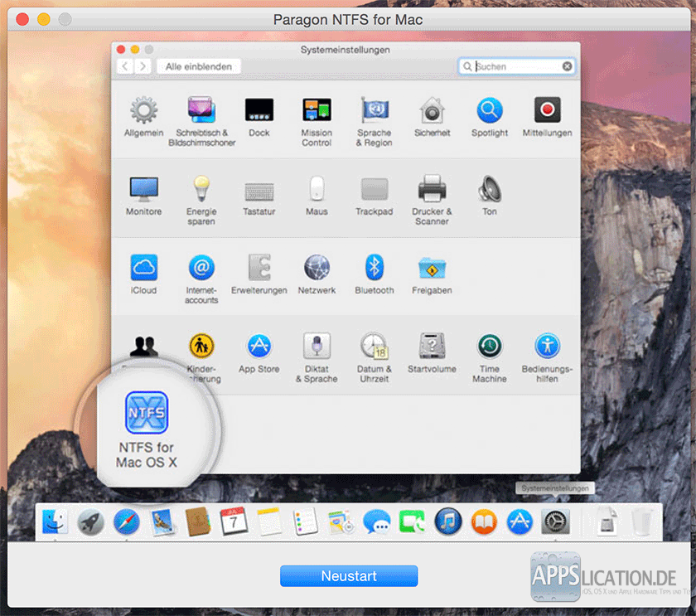The height and width of the screenshot is (616, 696).
Task: Open Contacts from the Dock
Action: click(198, 521)
